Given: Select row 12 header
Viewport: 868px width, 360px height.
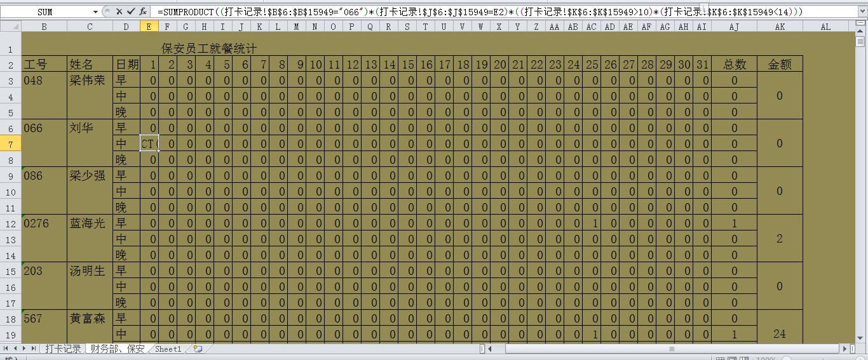Looking at the screenshot, I should coord(10,223).
